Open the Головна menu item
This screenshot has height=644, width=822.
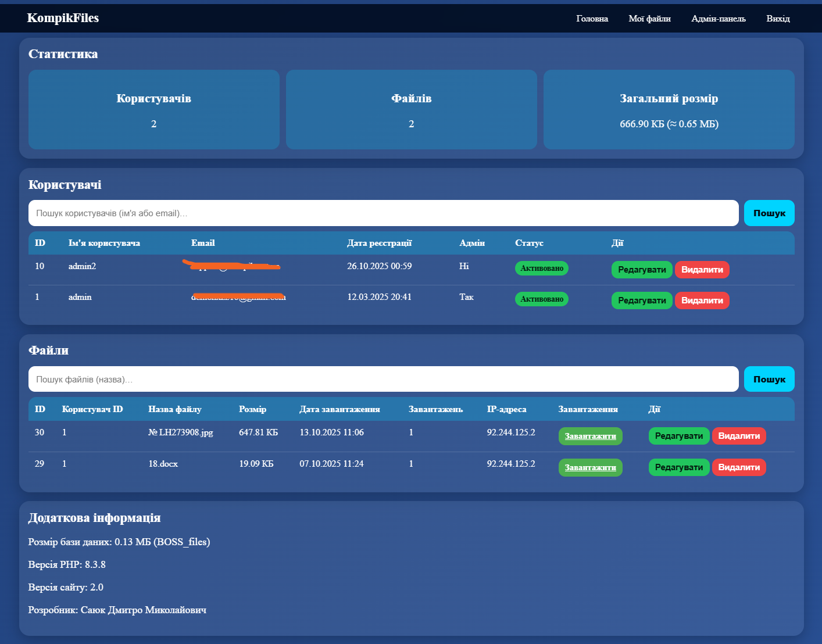click(x=592, y=19)
